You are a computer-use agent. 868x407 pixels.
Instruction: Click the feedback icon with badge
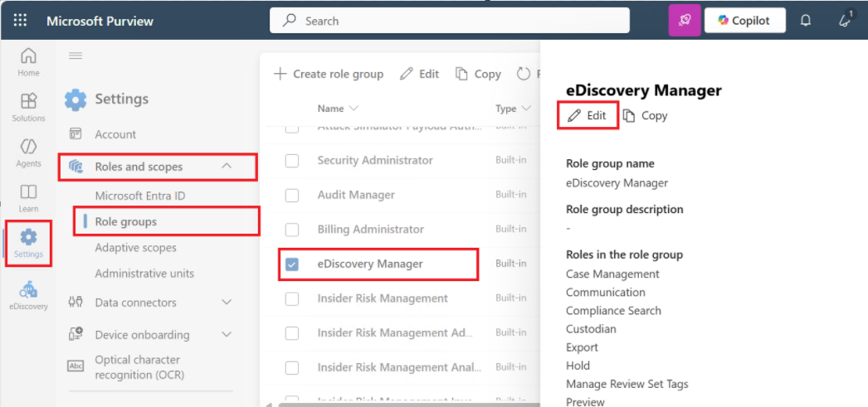click(x=845, y=20)
